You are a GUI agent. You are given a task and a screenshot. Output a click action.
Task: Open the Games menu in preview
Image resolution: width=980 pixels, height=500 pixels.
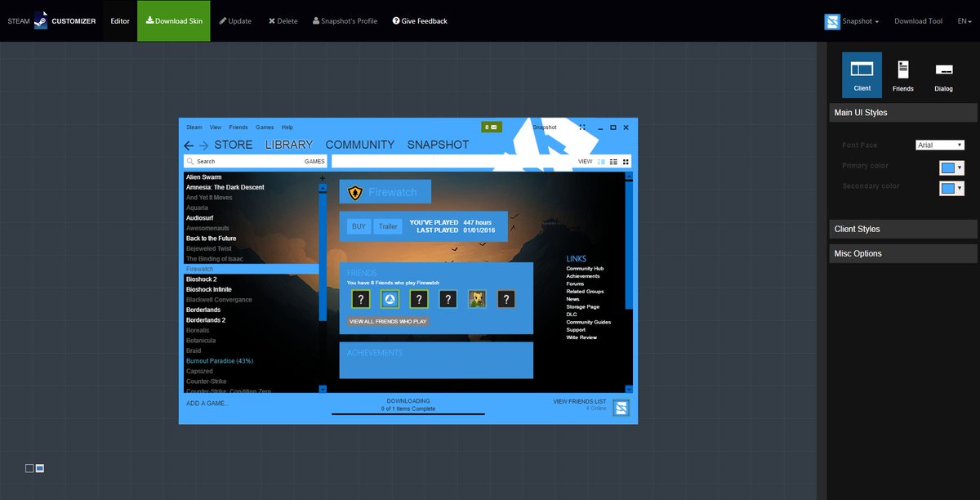point(265,127)
